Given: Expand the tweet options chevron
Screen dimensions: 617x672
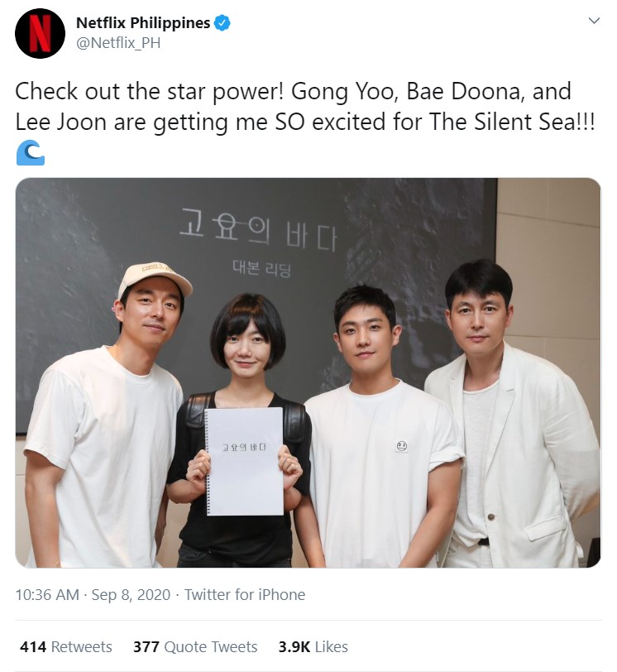Looking at the screenshot, I should tap(594, 21).
